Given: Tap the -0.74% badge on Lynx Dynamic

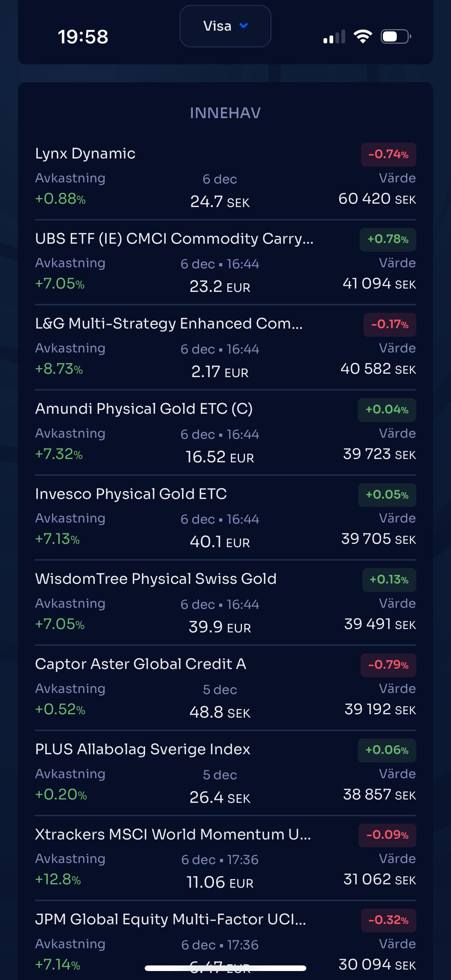Looking at the screenshot, I should (x=388, y=154).
